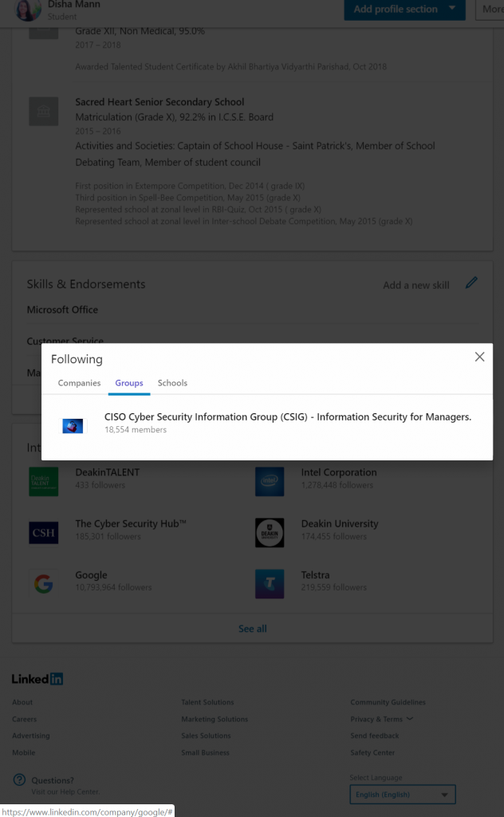
Task: Open Talent Solutions footer link
Action: click(207, 702)
